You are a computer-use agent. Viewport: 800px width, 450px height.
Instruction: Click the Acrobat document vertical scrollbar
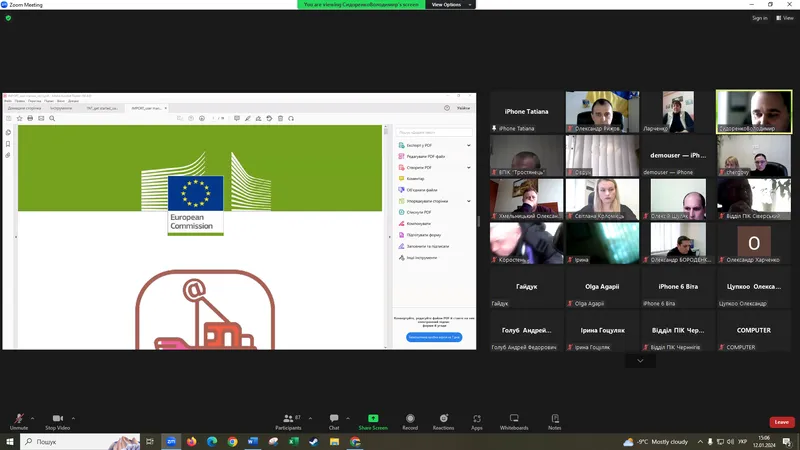(385, 237)
